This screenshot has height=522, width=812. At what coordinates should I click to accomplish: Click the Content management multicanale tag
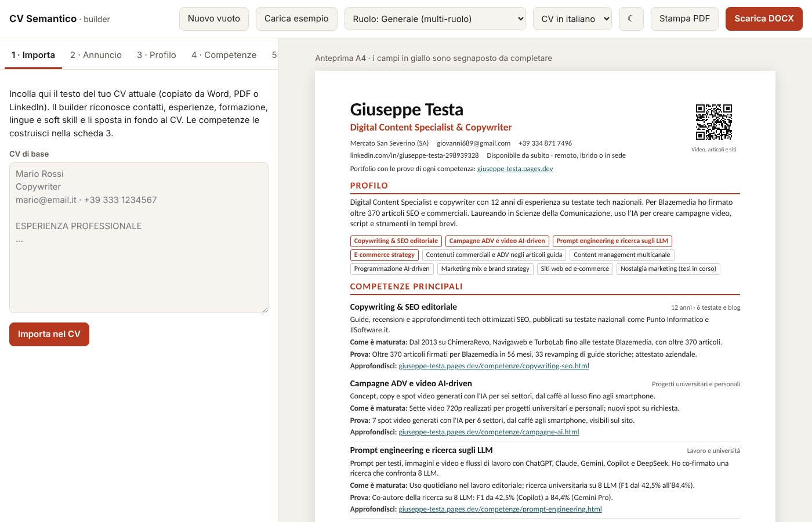pyautogui.click(x=622, y=255)
